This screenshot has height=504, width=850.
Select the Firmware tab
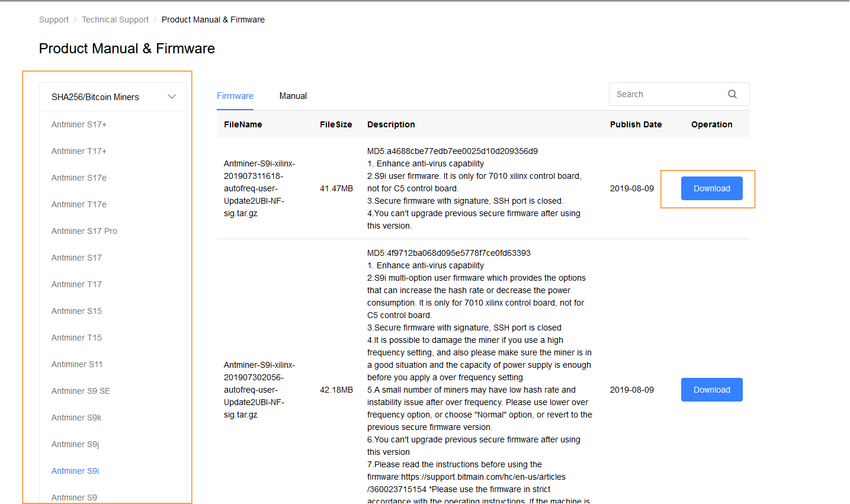[x=235, y=96]
